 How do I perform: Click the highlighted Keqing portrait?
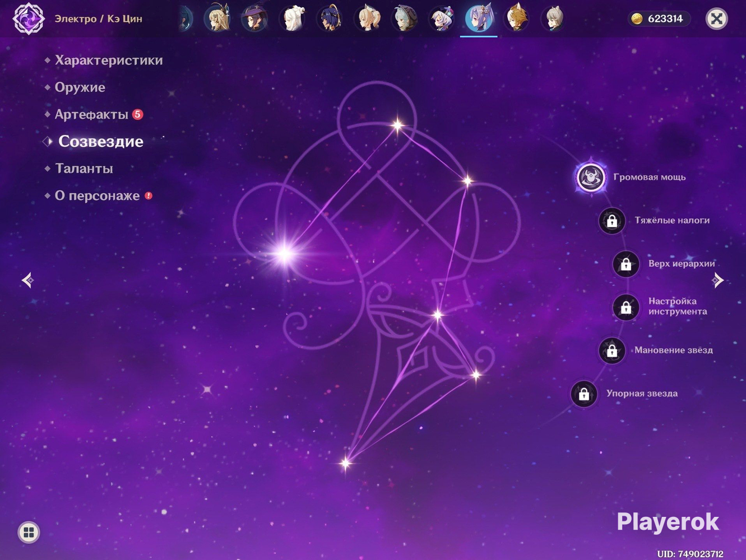pyautogui.click(x=479, y=18)
